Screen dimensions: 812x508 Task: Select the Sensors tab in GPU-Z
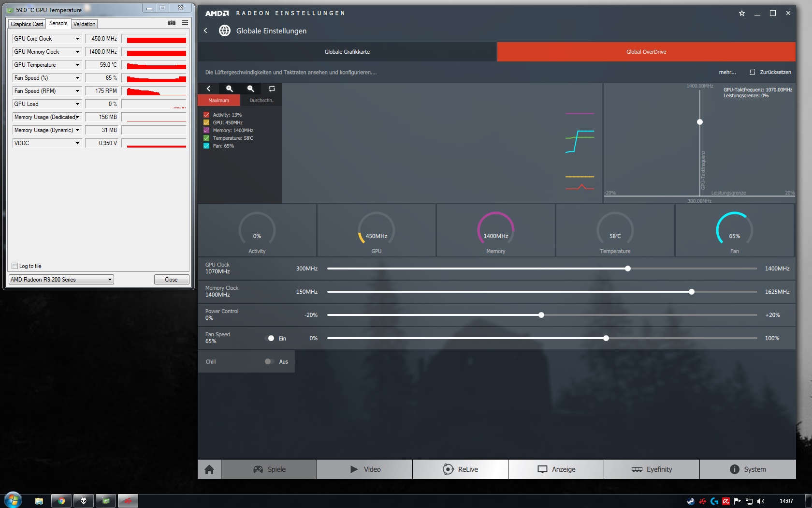click(x=58, y=23)
